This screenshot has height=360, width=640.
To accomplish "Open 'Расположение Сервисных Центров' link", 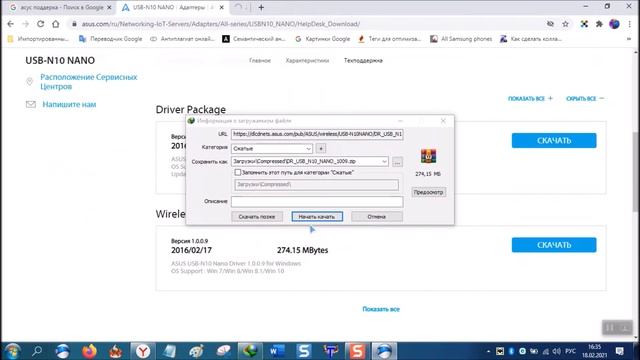I will pyautogui.click(x=89, y=82).
